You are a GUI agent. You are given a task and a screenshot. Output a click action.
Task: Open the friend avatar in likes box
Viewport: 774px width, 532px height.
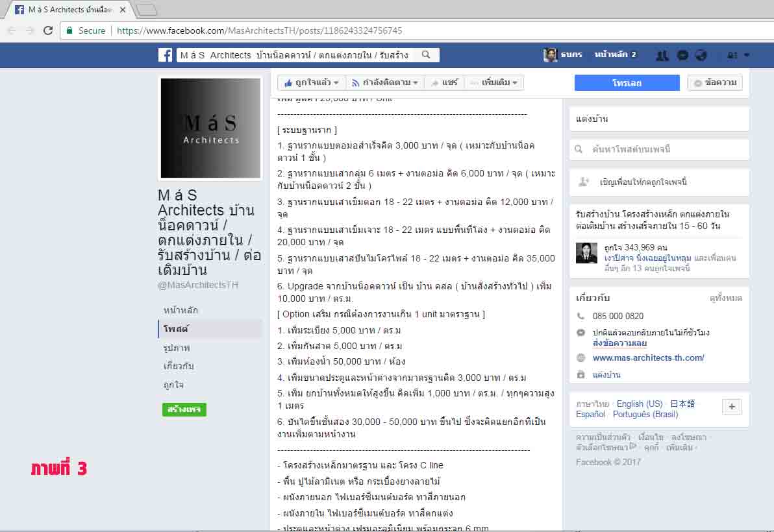click(x=586, y=253)
